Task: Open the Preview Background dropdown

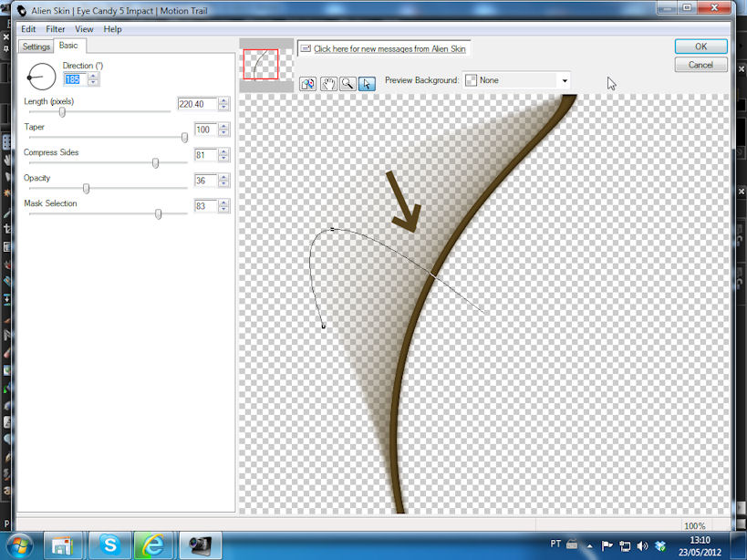Action: 565,80
